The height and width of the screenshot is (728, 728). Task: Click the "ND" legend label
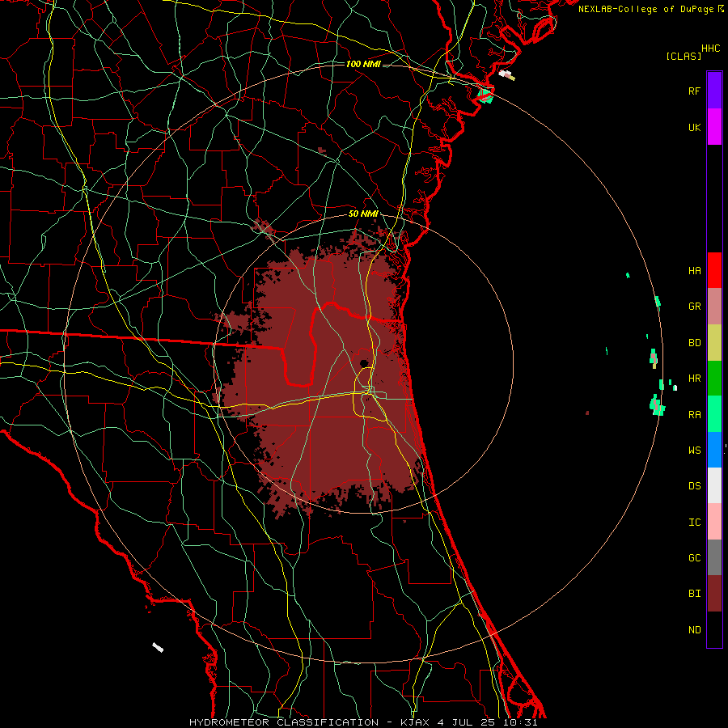pos(694,629)
